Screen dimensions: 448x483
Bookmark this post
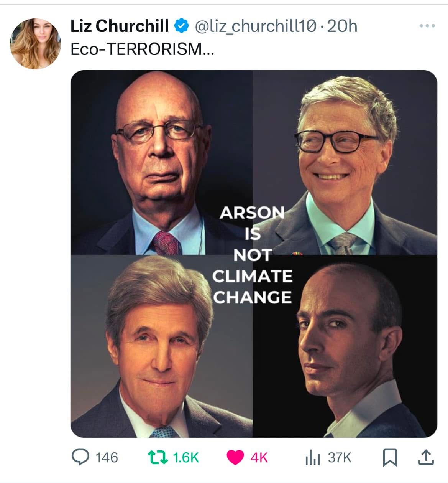coord(390,458)
